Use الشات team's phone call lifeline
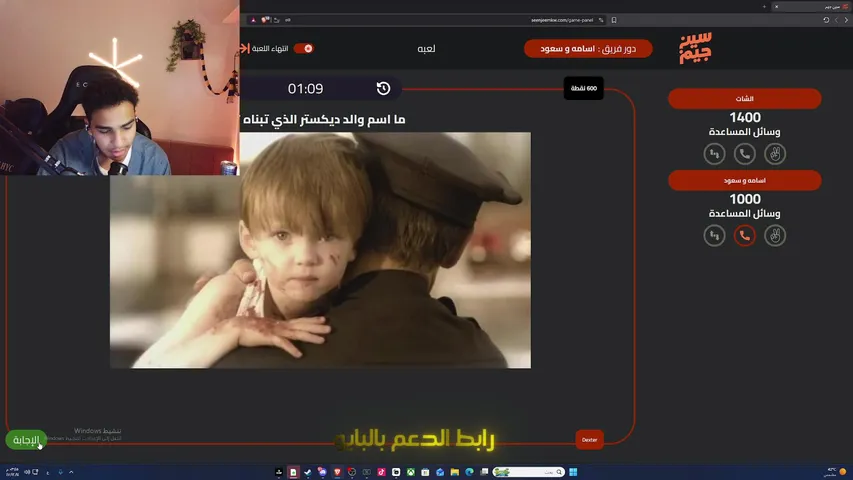Image resolution: width=853 pixels, height=480 pixels. pyautogui.click(x=744, y=154)
